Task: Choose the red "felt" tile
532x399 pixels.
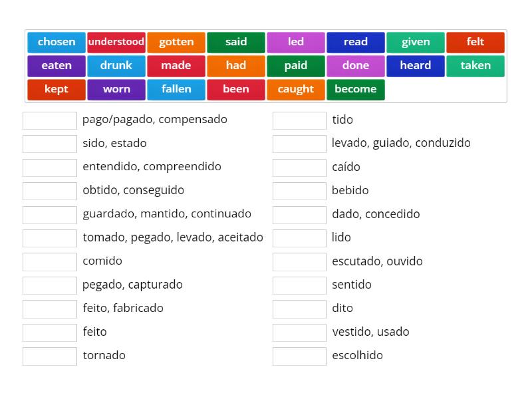Action: click(x=475, y=42)
